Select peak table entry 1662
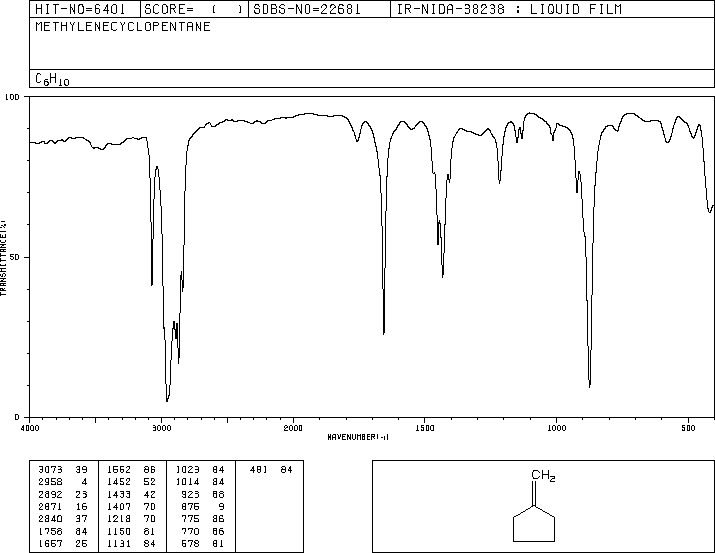 coord(119,470)
